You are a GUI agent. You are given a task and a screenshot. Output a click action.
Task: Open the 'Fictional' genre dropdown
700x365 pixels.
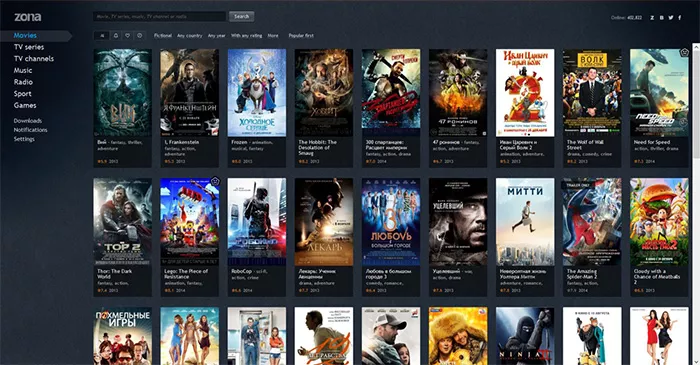tap(163, 36)
